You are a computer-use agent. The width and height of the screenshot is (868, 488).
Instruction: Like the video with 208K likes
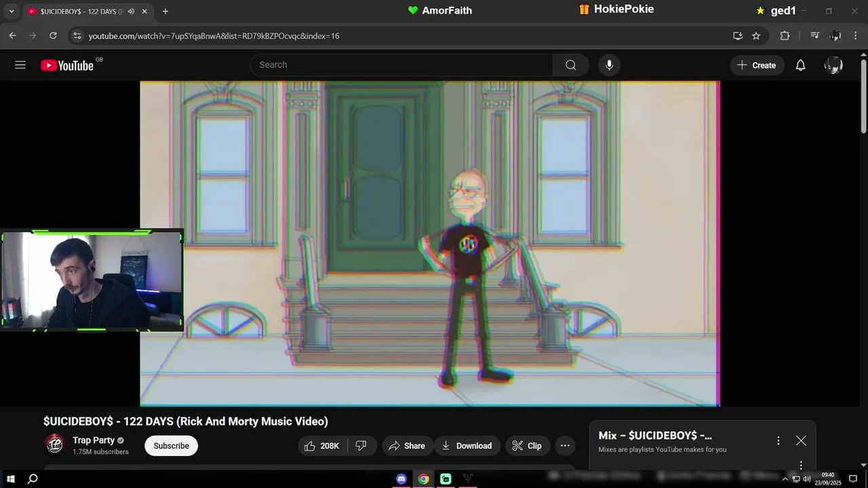click(x=322, y=445)
